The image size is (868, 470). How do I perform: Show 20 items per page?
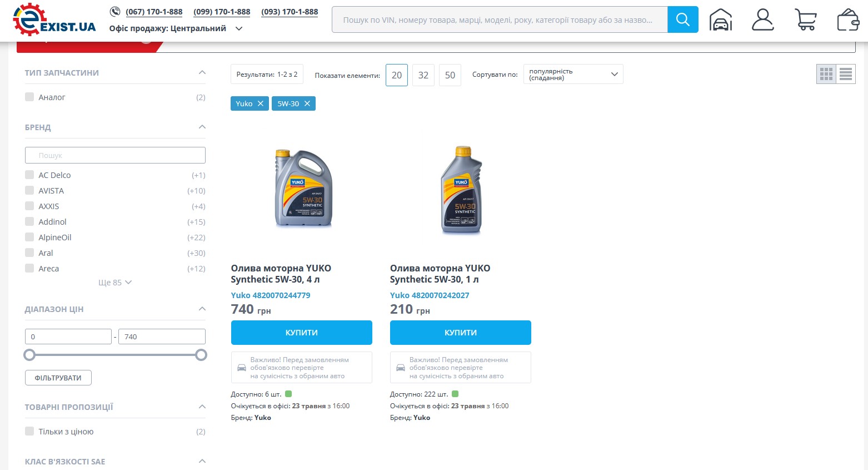pyautogui.click(x=397, y=75)
